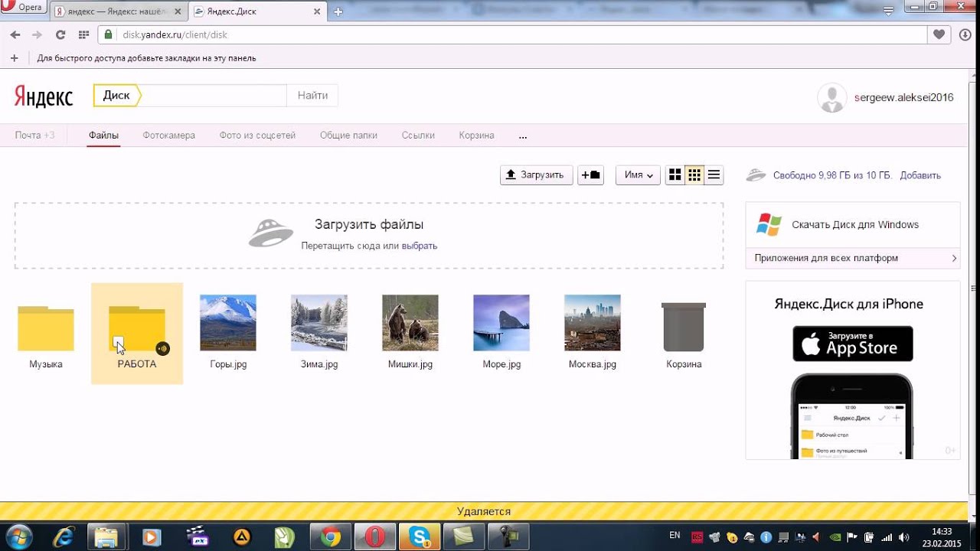Click the выбрать link in upload area

click(420, 246)
